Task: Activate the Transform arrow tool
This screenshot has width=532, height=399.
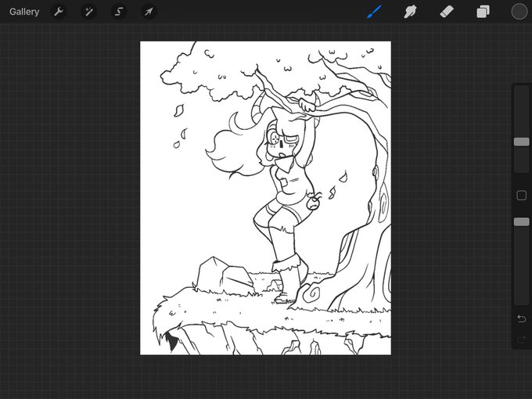Action: 149,12
